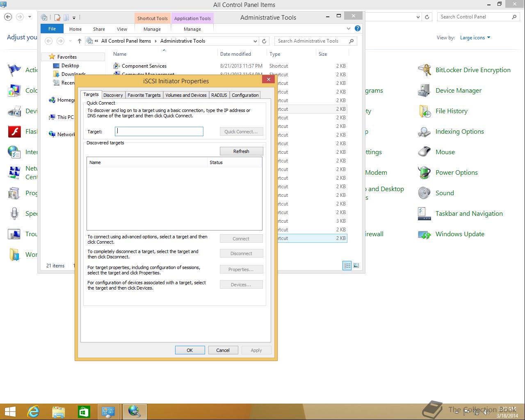Viewport: 525px width, 420px height.
Task: Open Internet Options globe icon
Action: coord(14,152)
